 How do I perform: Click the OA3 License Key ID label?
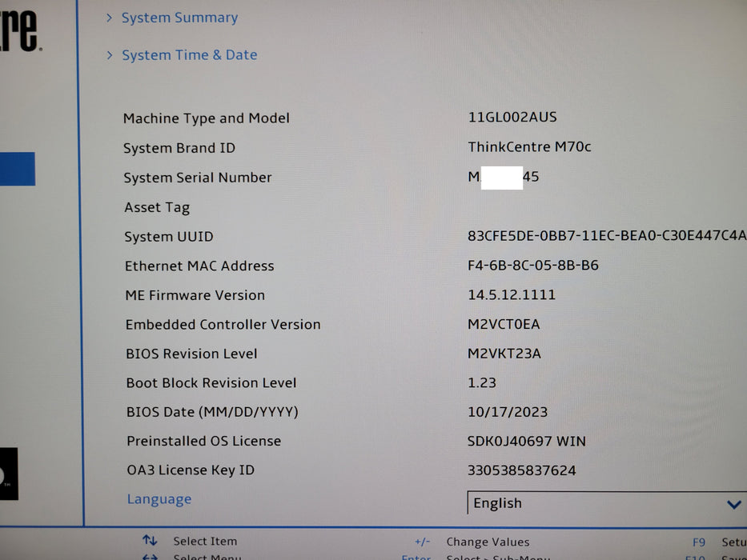(x=191, y=470)
